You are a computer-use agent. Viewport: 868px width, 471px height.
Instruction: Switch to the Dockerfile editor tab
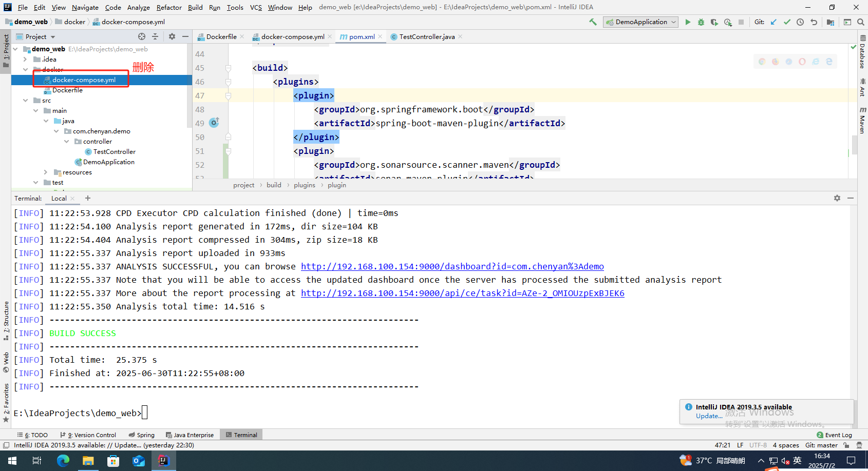(221, 36)
